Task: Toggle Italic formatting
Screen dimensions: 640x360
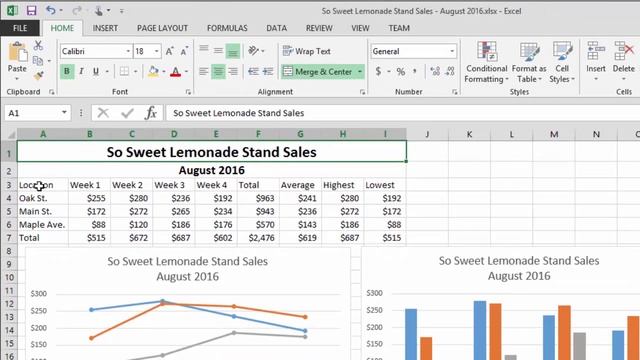Action: pyautogui.click(x=81, y=71)
